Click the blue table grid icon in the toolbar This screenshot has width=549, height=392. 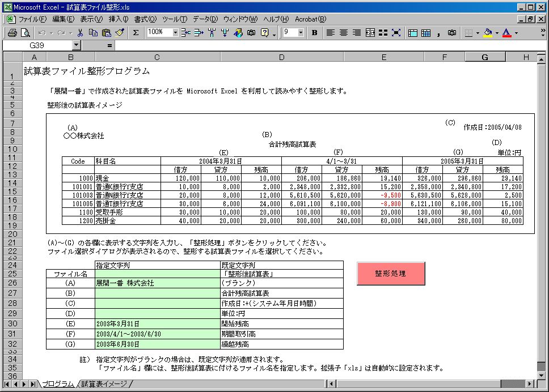pos(426,33)
